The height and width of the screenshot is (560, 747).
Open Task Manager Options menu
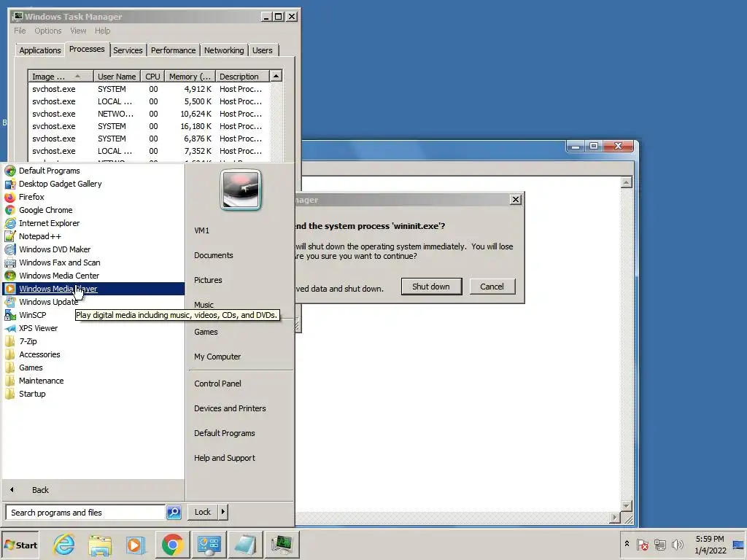pos(47,31)
